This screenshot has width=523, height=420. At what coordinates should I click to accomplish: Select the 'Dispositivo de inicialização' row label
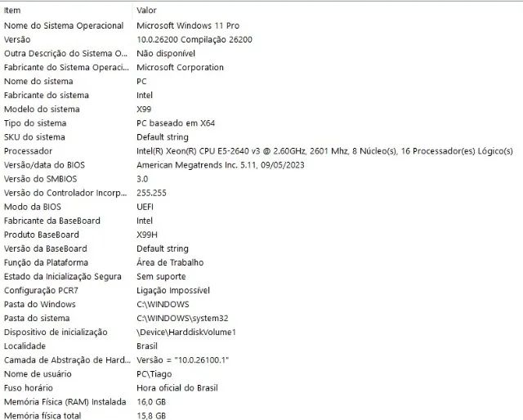tap(56, 333)
